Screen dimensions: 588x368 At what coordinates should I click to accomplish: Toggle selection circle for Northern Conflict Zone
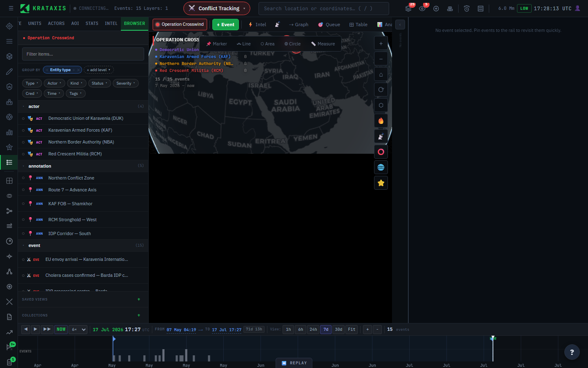[23, 178]
